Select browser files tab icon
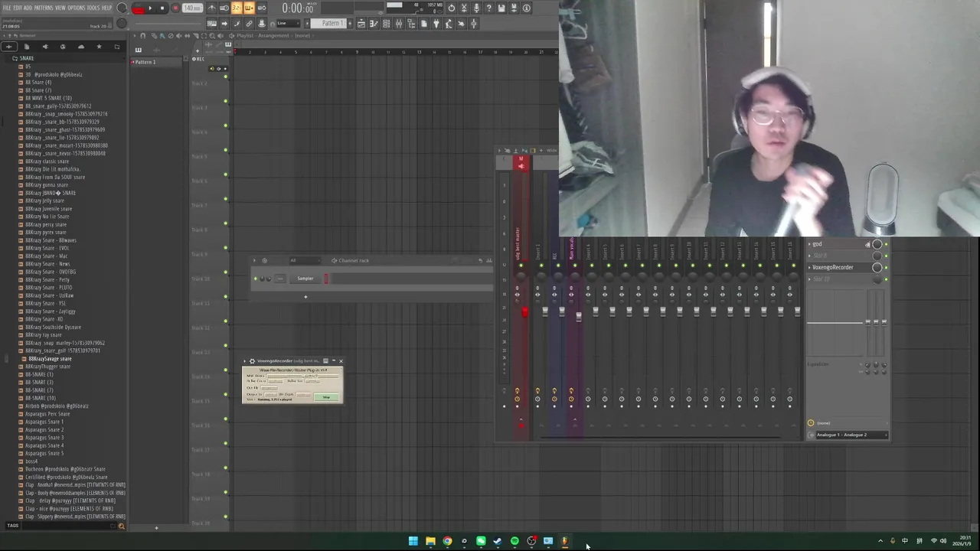The height and width of the screenshot is (551, 980). tap(27, 47)
